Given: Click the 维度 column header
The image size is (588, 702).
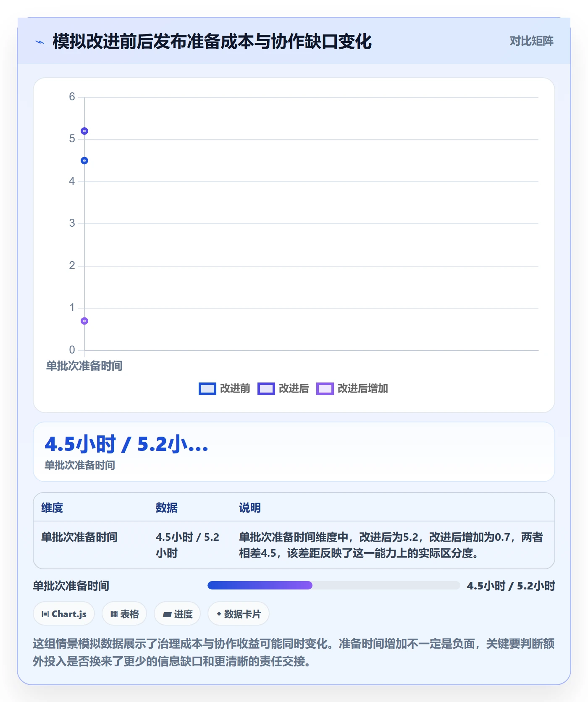Looking at the screenshot, I should click(x=52, y=508).
